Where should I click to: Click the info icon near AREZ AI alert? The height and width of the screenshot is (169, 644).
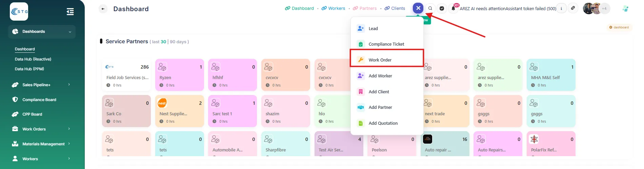[x=561, y=8]
